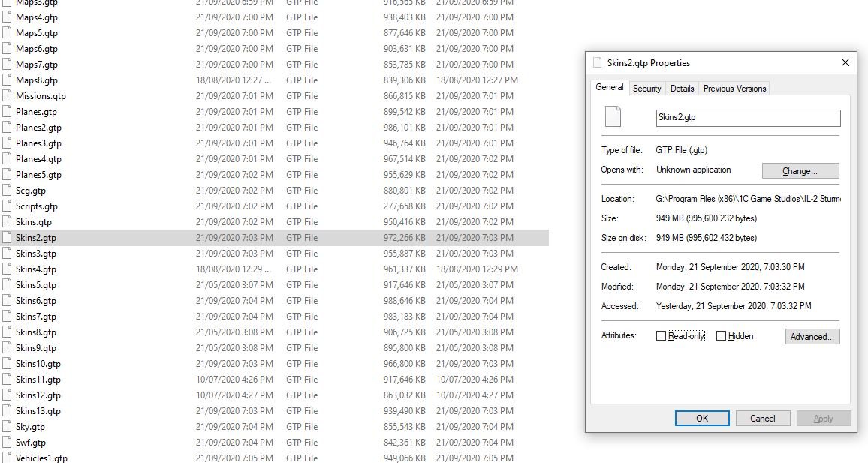Open the Details tab
Image resolution: width=868 pixels, height=463 pixels.
click(682, 89)
